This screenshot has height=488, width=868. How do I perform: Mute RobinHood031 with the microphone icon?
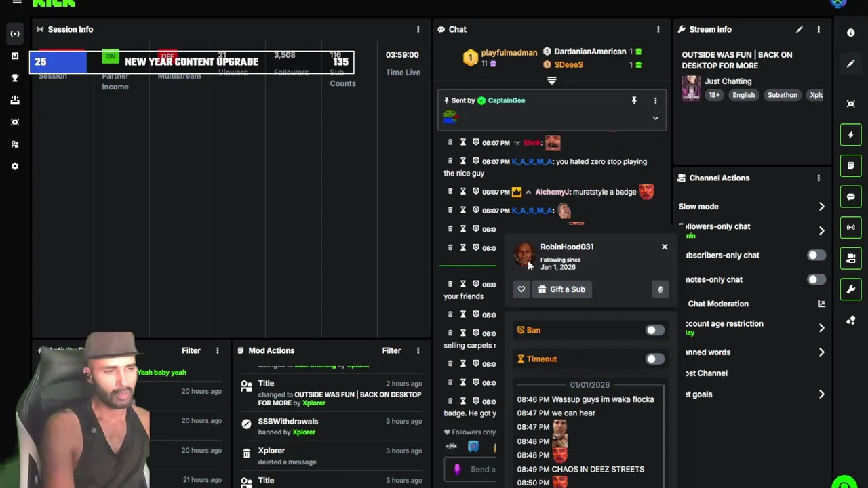point(660,289)
